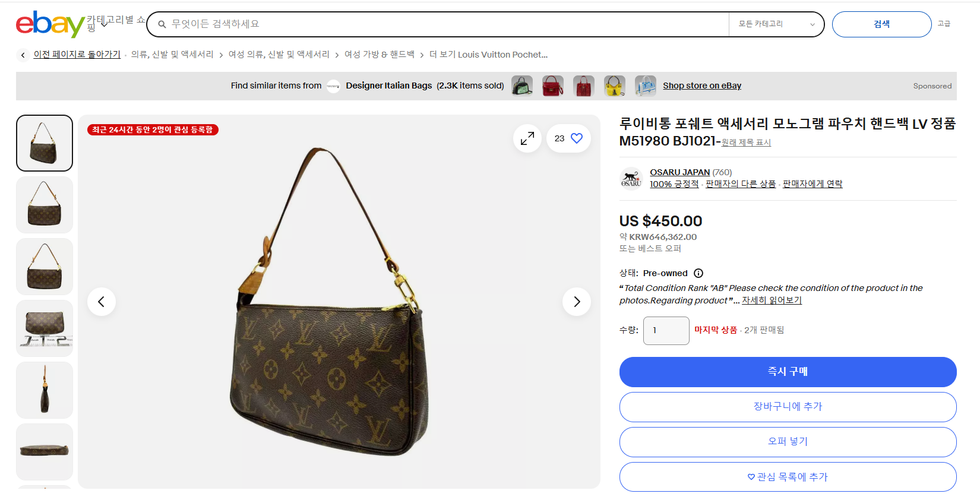Screen dimensions: 980x503
Task: Click the Pre-owned condition info icon
Action: click(x=698, y=273)
